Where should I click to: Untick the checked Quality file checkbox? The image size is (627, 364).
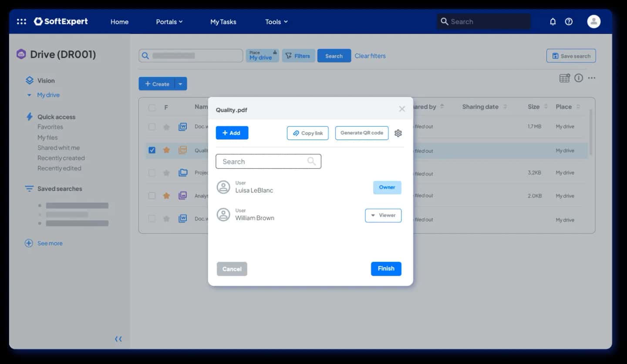tap(152, 150)
